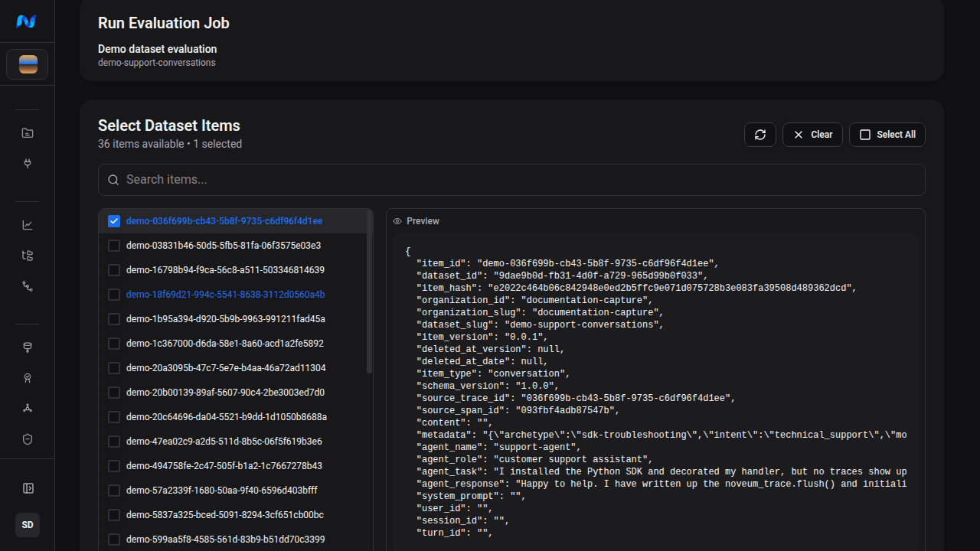The height and width of the screenshot is (551, 980).
Task: Check item demo-16798b94-f9ca-56c8-a511-503346814639
Action: pyautogui.click(x=114, y=270)
